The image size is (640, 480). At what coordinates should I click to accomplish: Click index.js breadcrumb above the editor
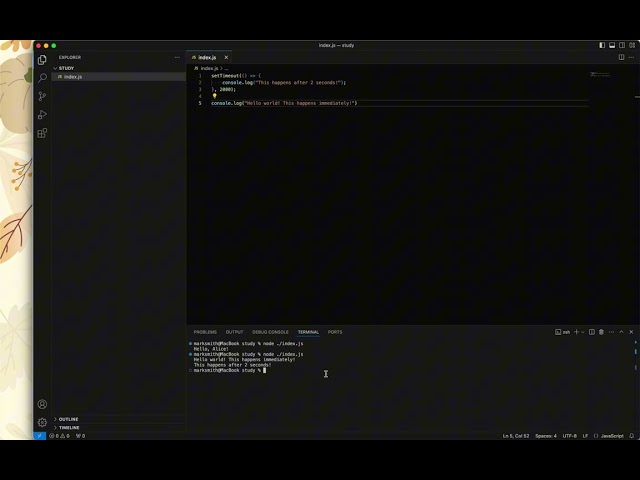[x=207, y=68]
